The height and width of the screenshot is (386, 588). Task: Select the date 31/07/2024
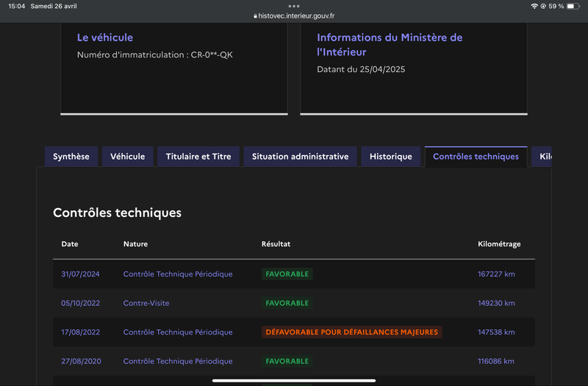(80, 274)
